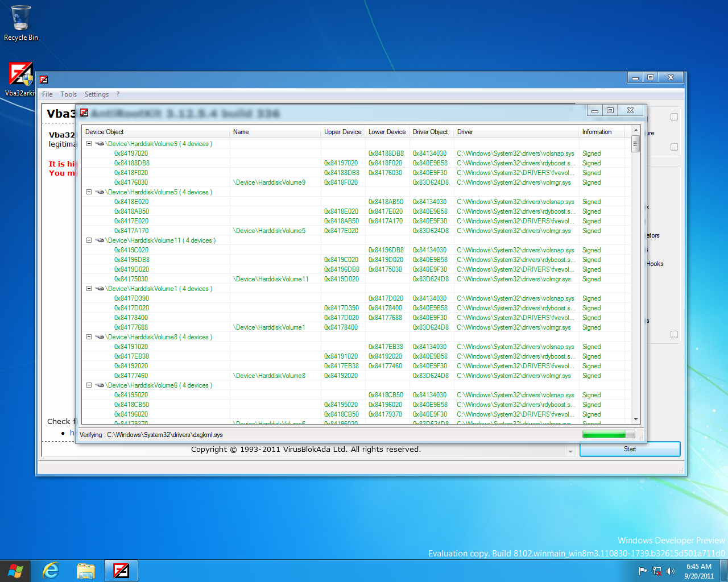Click the down arrow left of the Start button

[x=570, y=451]
